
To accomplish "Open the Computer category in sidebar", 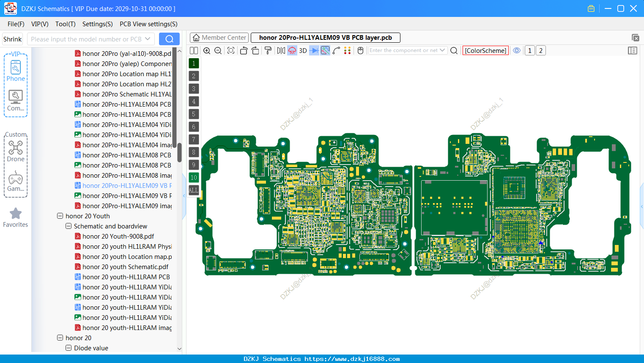I will pos(16,101).
